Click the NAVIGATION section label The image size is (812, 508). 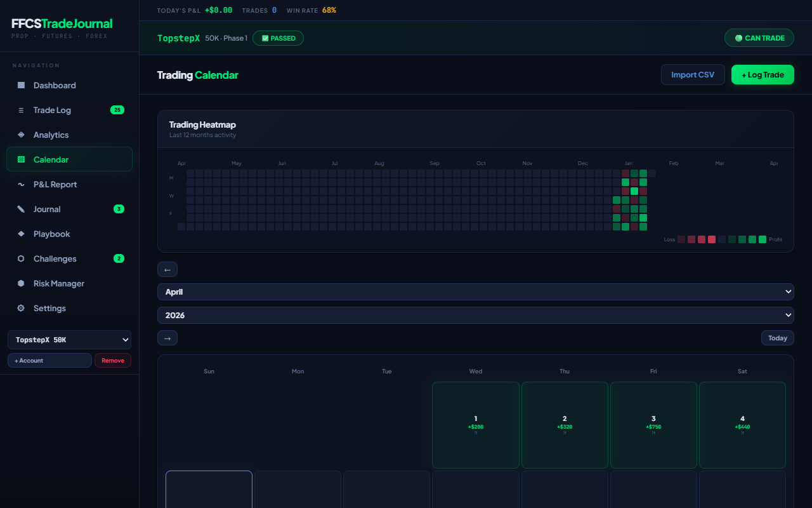pyautogui.click(x=36, y=65)
